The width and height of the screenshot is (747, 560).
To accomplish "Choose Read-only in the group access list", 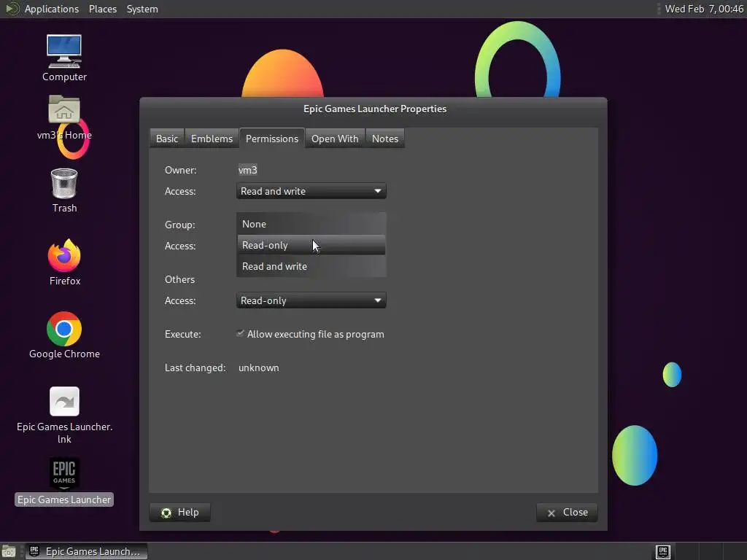I will coord(311,245).
